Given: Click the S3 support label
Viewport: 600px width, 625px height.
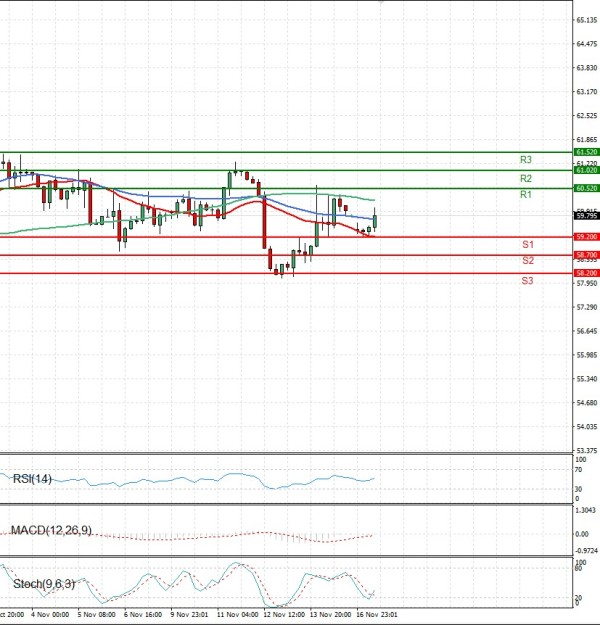Looking at the screenshot, I should (527, 281).
